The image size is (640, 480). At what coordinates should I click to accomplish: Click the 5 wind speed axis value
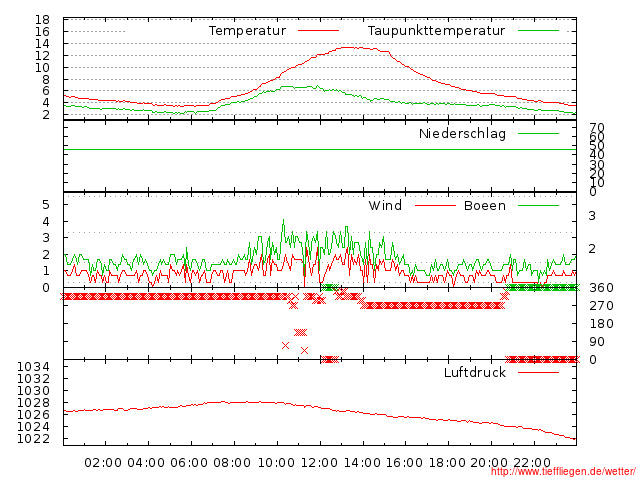pyautogui.click(x=46, y=204)
